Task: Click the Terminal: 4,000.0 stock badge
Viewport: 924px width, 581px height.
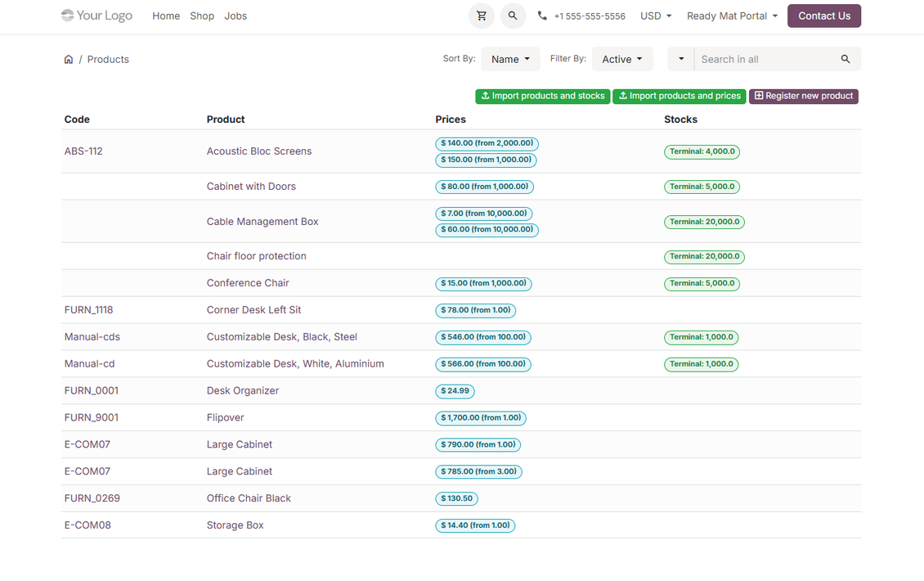Action: tap(702, 151)
